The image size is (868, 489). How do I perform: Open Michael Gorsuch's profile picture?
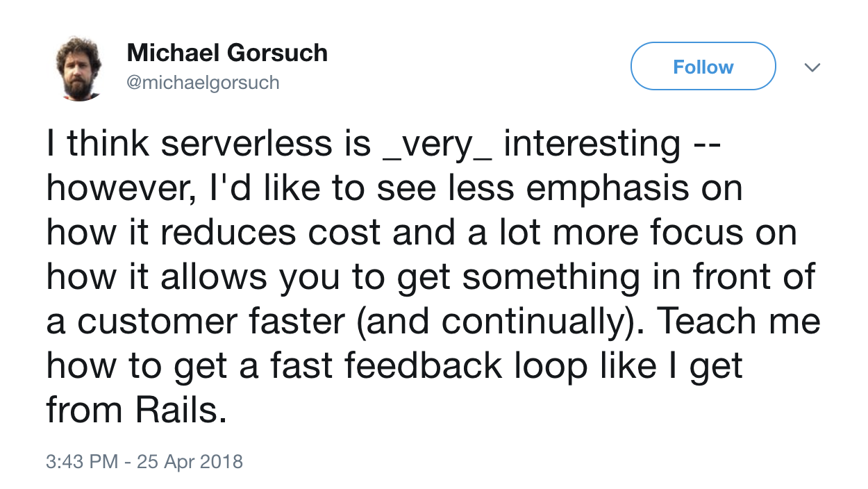coord(78,68)
